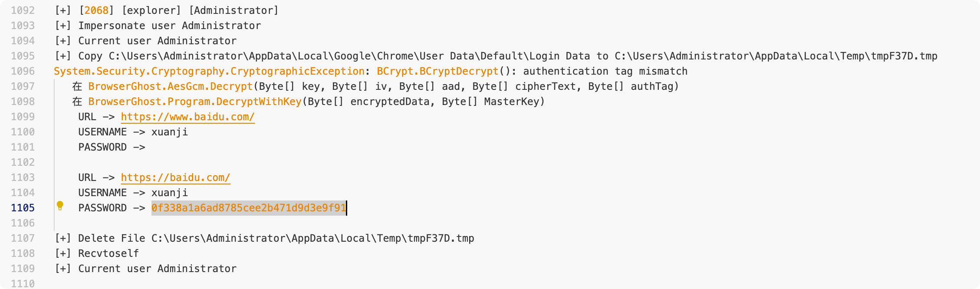The width and height of the screenshot is (980, 289).
Task: Click the first 'USERNAME -> xuanji' line
Action: pyautogui.click(x=133, y=132)
